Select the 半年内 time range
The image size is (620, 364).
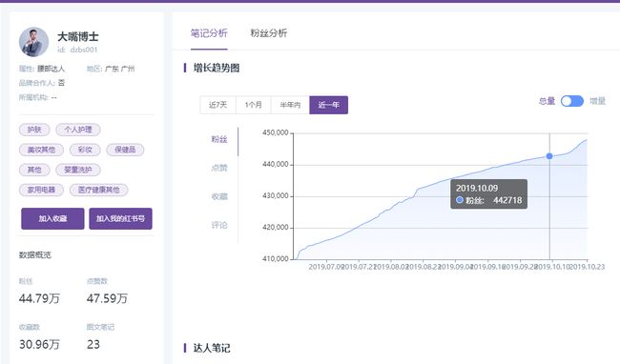click(290, 105)
